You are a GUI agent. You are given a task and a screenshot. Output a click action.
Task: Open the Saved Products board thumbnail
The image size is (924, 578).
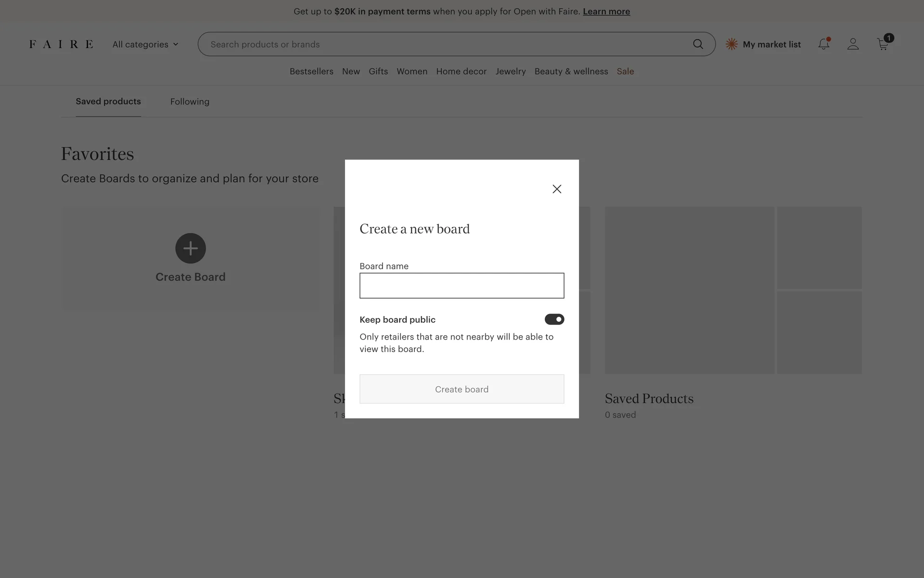(x=689, y=290)
